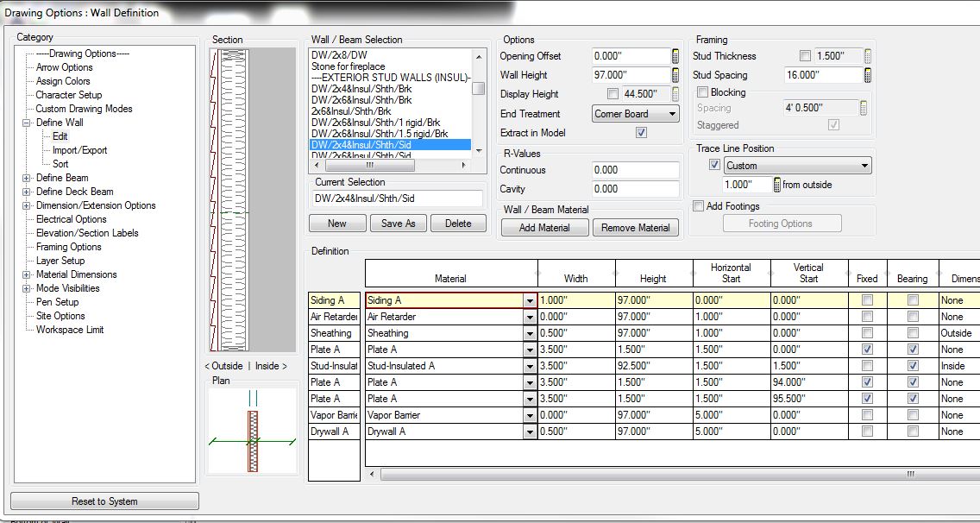Click calculator icon beside Stud Spacing
Image resolution: width=980 pixels, height=523 pixels.
[x=868, y=74]
